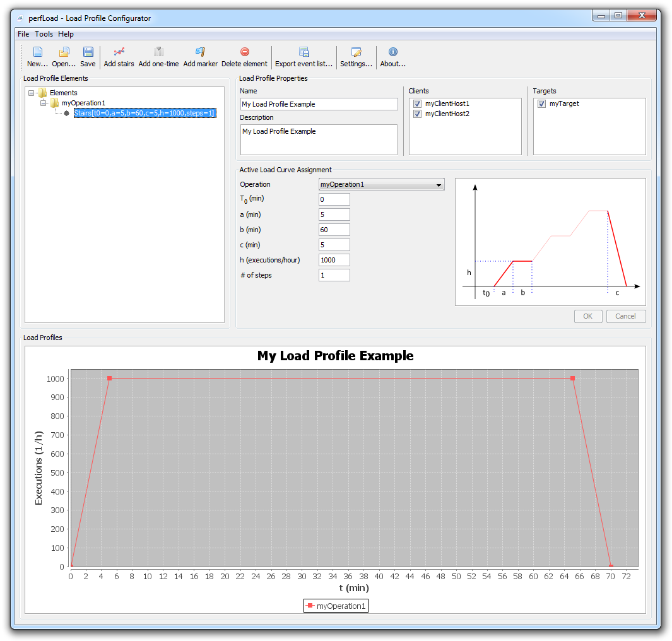The height and width of the screenshot is (641, 672).
Task: Open the Operation dropdown
Action: pyautogui.click(x=381, y=184)
